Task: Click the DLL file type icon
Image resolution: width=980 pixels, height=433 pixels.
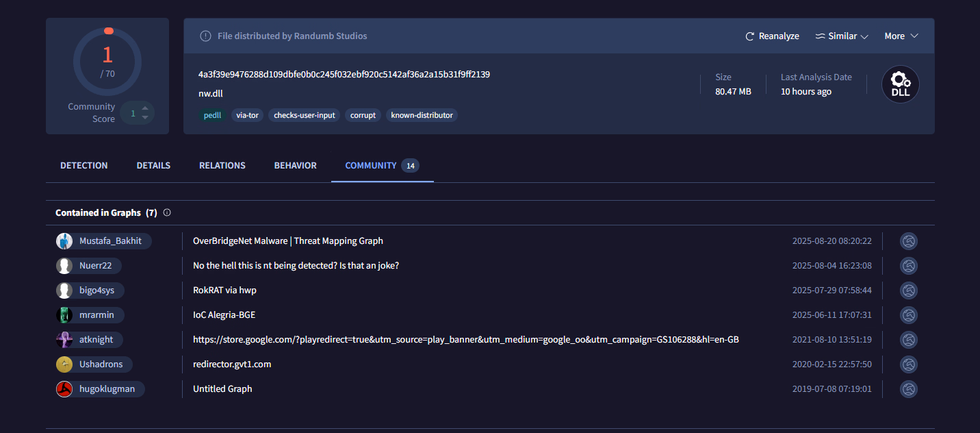Action: click(900, 85)
